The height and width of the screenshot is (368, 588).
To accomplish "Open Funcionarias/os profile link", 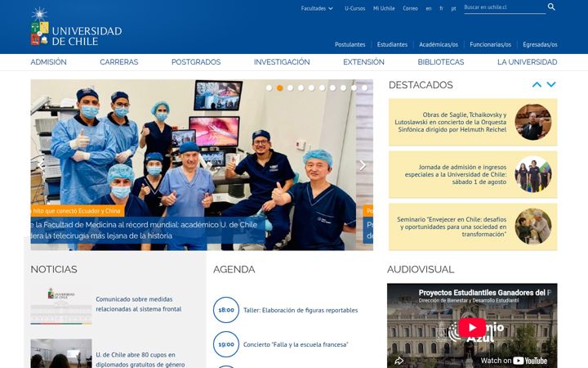I will coord(491,44).
